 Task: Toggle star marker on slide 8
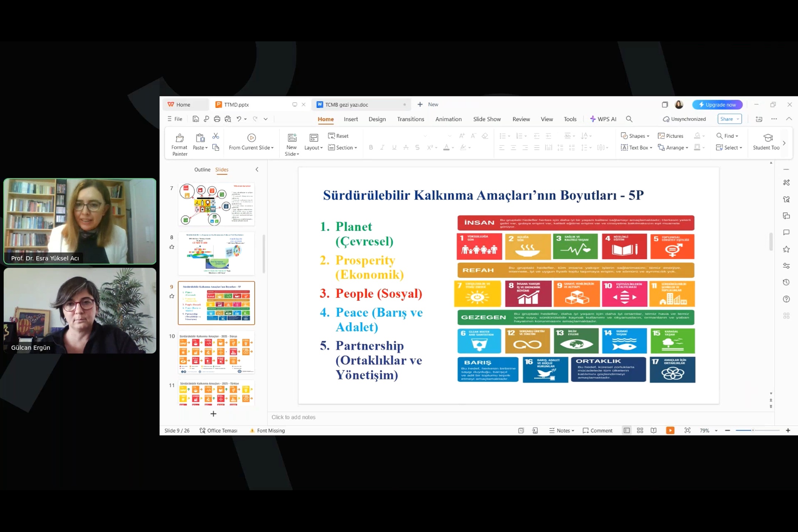[171, 247]
